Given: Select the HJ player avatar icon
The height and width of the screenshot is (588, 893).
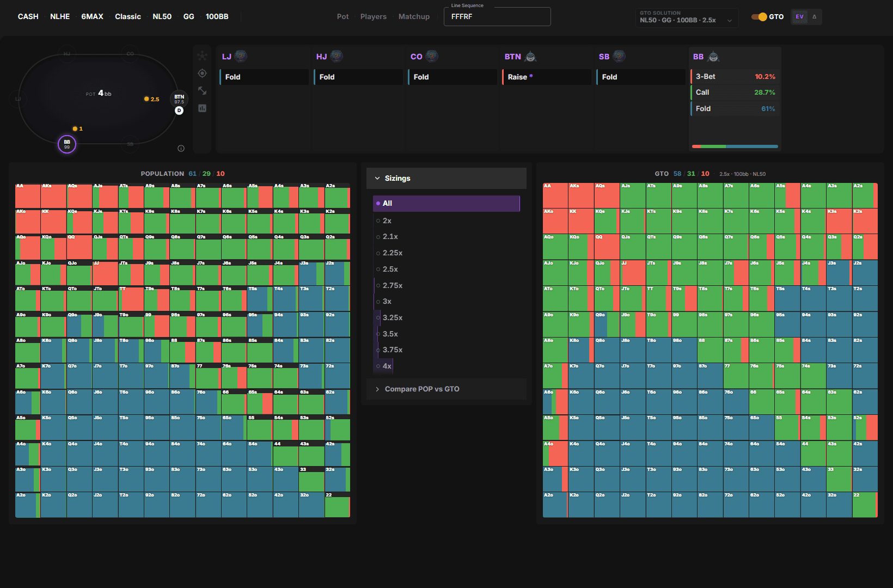Looking at the screenshot, I should [337, 56].
